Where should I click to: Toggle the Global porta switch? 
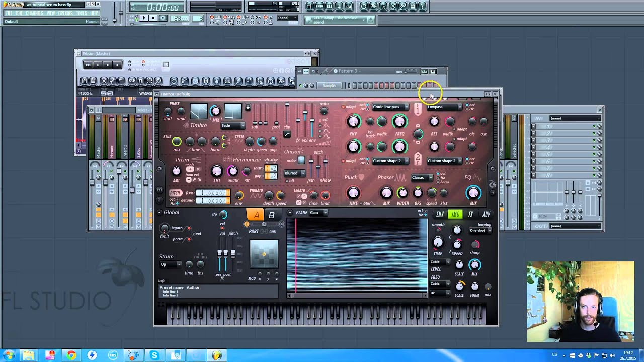[x=189, y=239]
